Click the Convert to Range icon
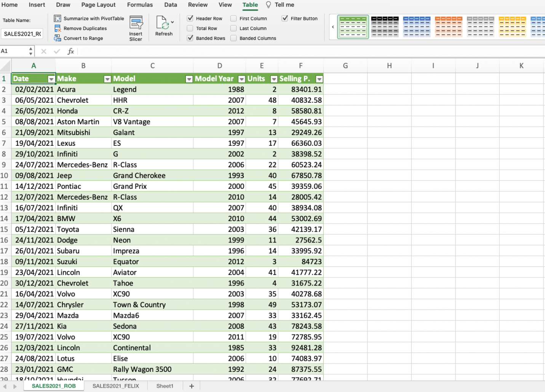The height and width of the screenshot is (392, 545). 58,38
